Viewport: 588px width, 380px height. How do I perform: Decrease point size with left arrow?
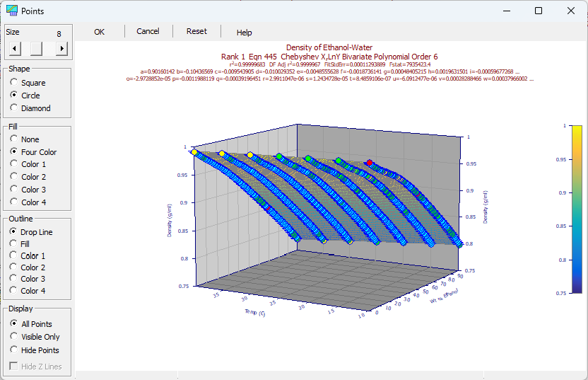point(15,48)
